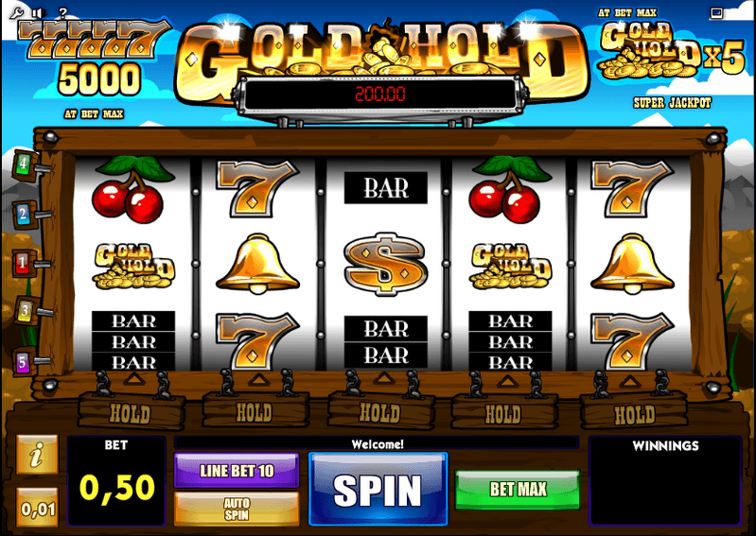This screenshot has width=756, height=536.
Task: Select payline 4 green marker
Action: pos(24,165)
